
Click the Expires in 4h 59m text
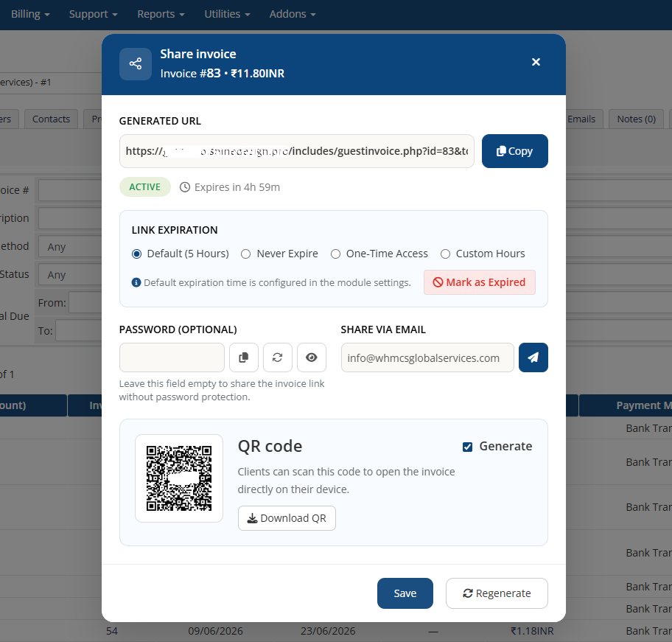(237, 187)
